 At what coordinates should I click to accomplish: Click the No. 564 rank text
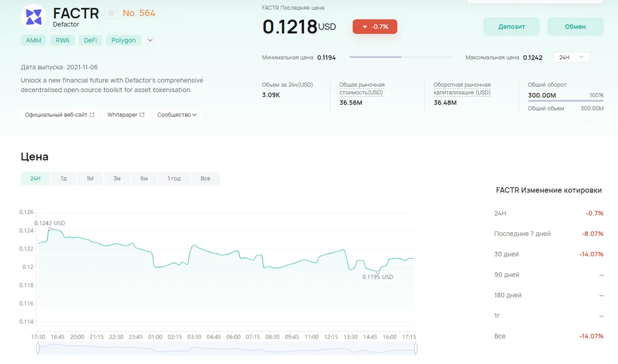[139, 13]
